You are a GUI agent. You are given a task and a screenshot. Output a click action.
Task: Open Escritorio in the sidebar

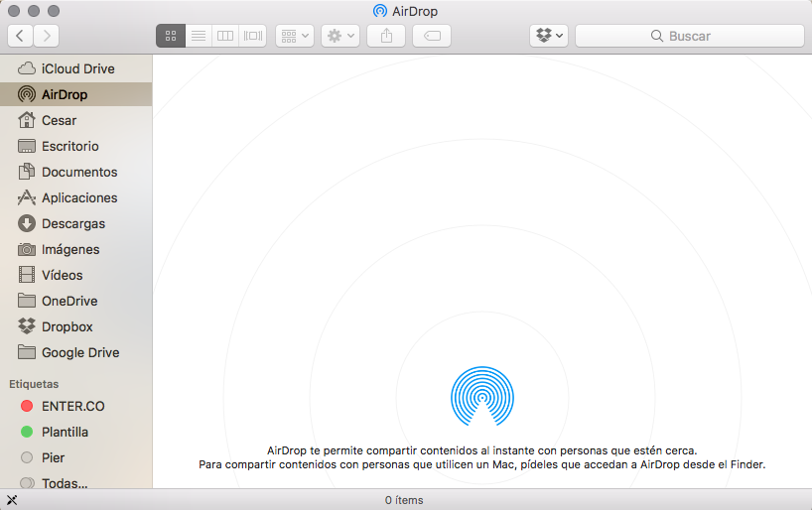pyautogui.click(x=76, y=146)
